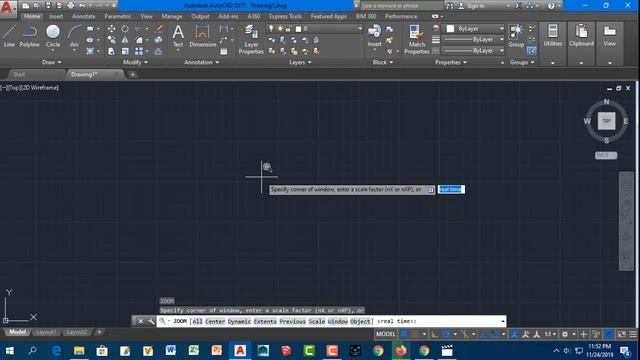640x360 pixels.
Task: Open the Manage ribbon tab
Action: [x=172, y=16]
